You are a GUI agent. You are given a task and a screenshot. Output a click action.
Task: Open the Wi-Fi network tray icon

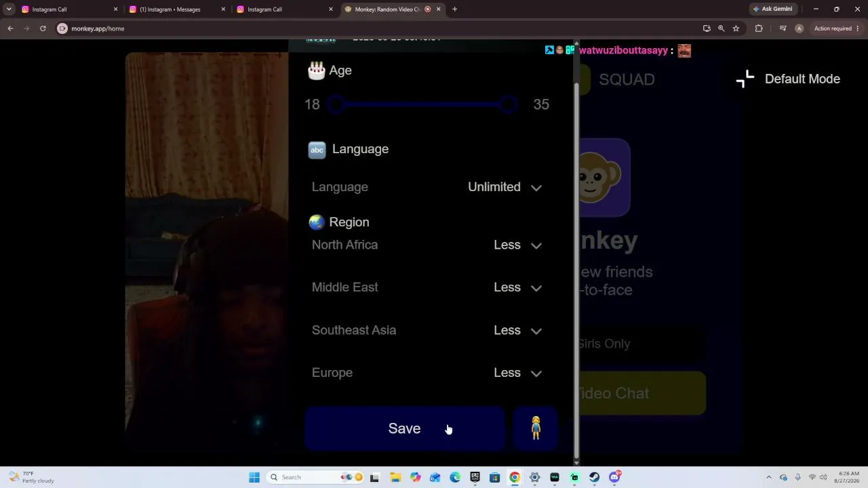[x=812, y=477]
